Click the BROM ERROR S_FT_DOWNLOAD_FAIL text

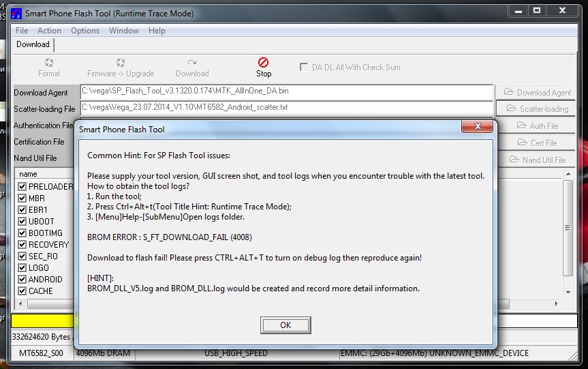point(170,237)
